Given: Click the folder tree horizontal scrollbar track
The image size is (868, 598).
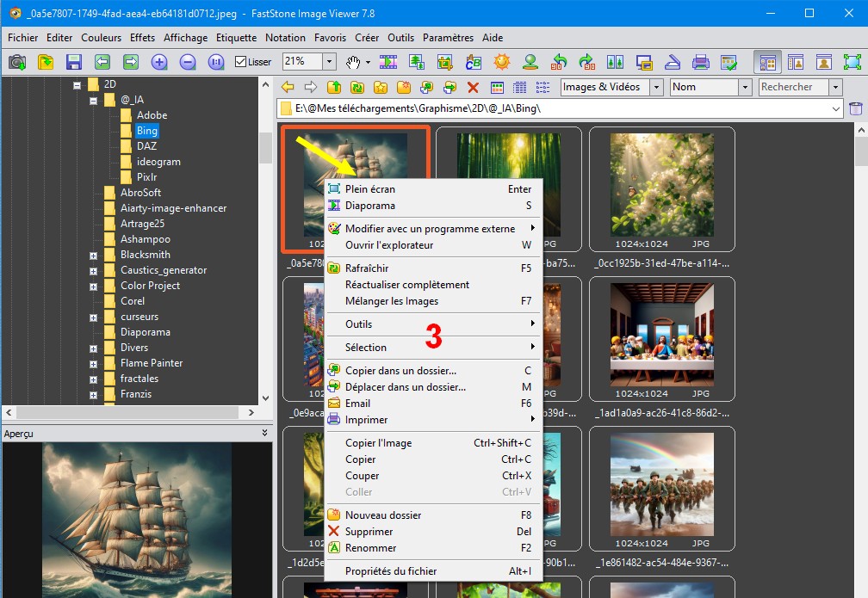Looking at the screenshot, I should (x=127, y=413).
